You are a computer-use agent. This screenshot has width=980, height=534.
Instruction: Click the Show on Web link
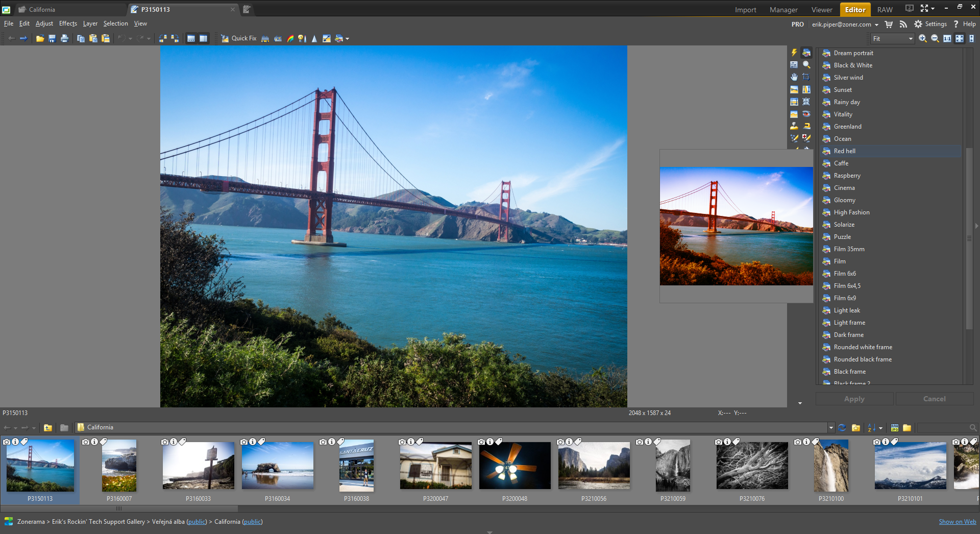pos(957,522)
